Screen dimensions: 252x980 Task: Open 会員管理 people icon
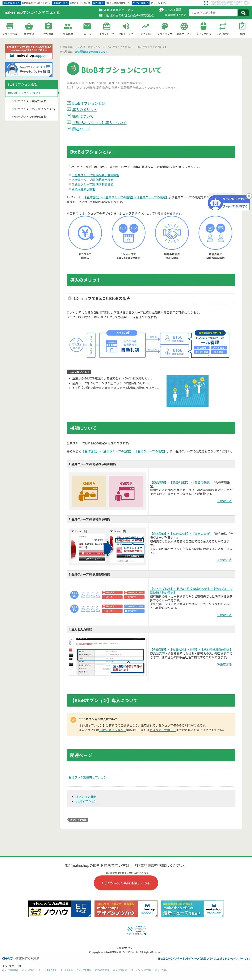click(68, 26)
